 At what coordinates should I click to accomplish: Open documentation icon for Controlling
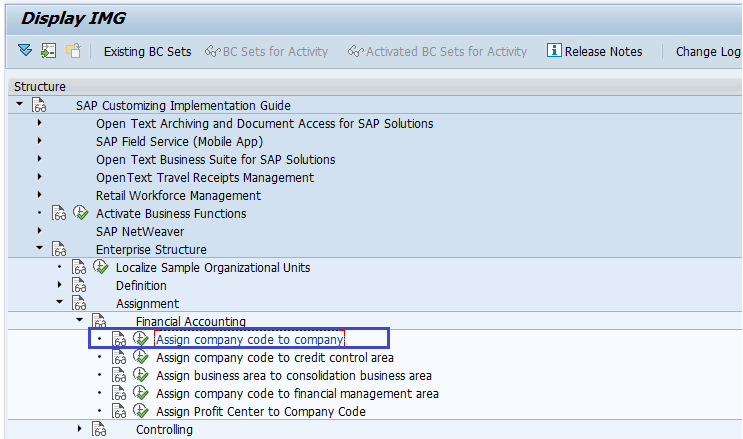(x=99, y=429)
